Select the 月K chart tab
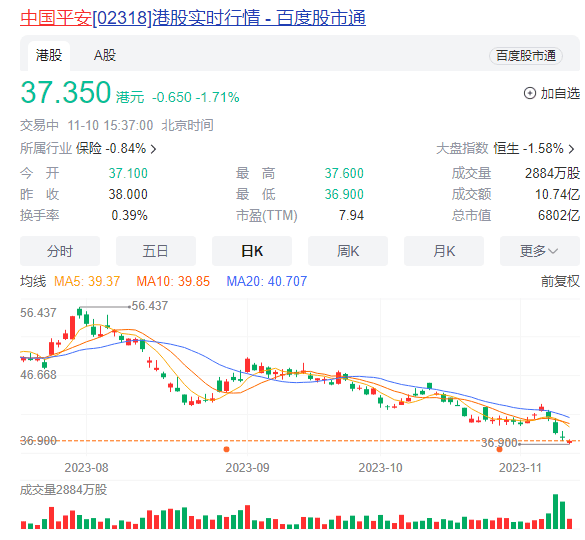 click(444, 251)
